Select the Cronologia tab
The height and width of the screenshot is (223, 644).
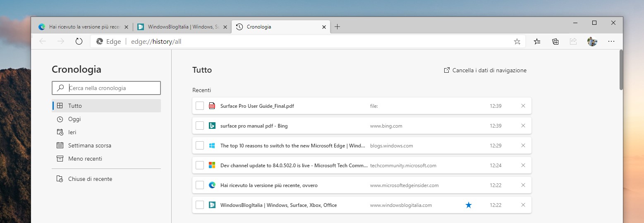click(281, 27)
